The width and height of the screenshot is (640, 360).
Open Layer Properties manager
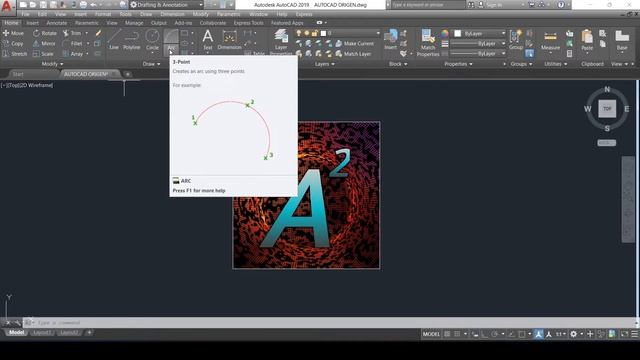[281, 42]
